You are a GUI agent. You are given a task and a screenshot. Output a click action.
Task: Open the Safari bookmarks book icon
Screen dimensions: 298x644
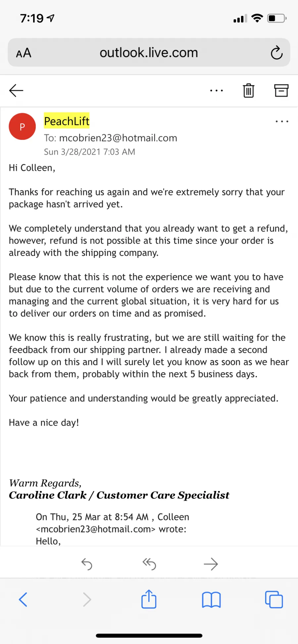click(211, 600)
